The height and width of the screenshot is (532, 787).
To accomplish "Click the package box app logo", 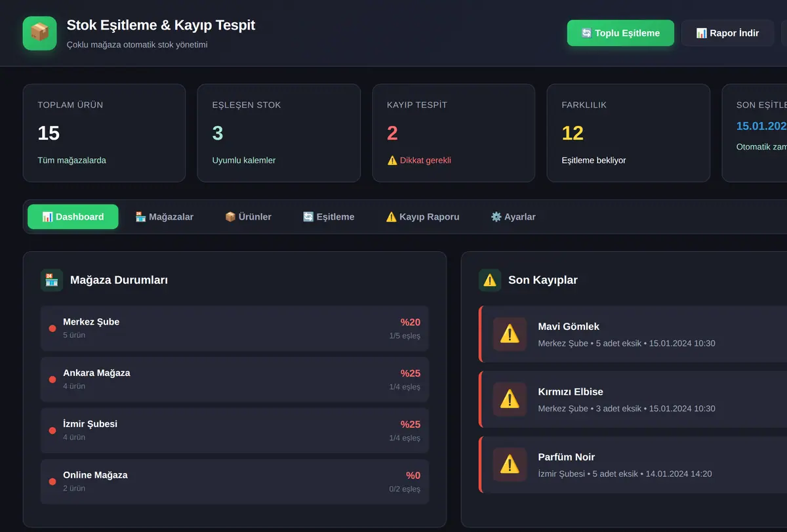I will (x=39, y=33).
